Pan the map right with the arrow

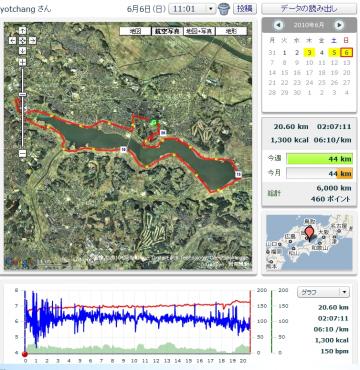coord(32,41)
